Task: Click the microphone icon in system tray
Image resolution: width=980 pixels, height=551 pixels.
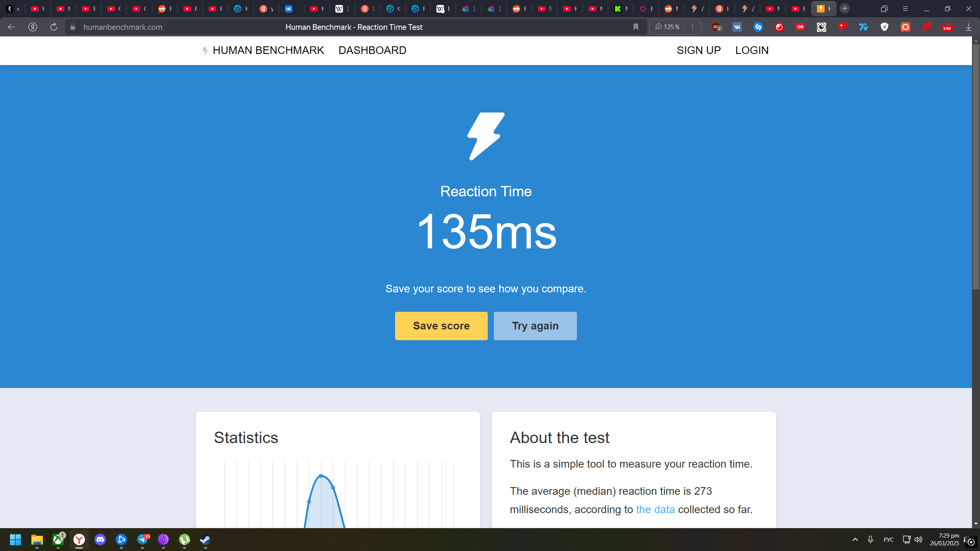Action: click(x=871, y=540)
